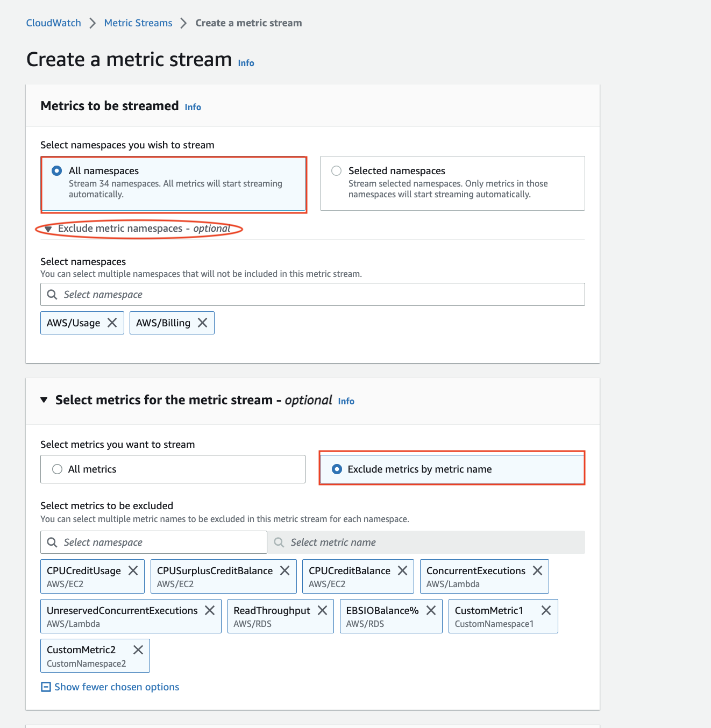Screen dimensions: 711x728
Task: Select the All namespaces radio button
Action: click(56, 170)
